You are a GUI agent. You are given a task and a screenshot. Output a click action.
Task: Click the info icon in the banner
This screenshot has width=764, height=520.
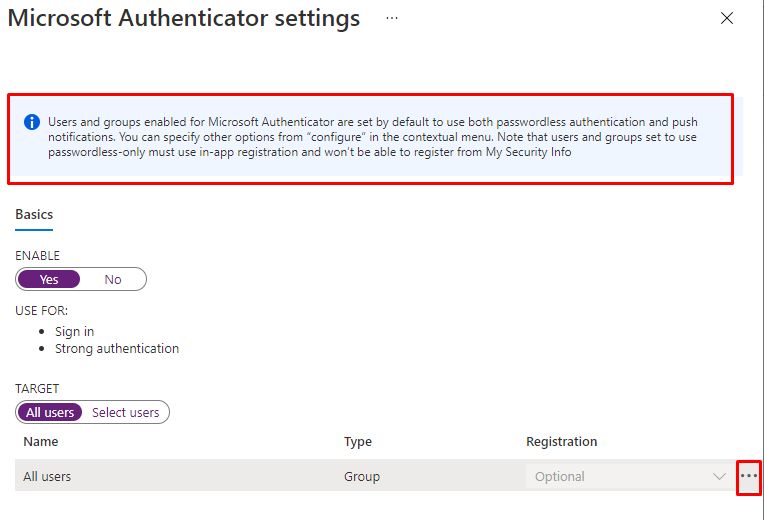click(x=32, y=122)
